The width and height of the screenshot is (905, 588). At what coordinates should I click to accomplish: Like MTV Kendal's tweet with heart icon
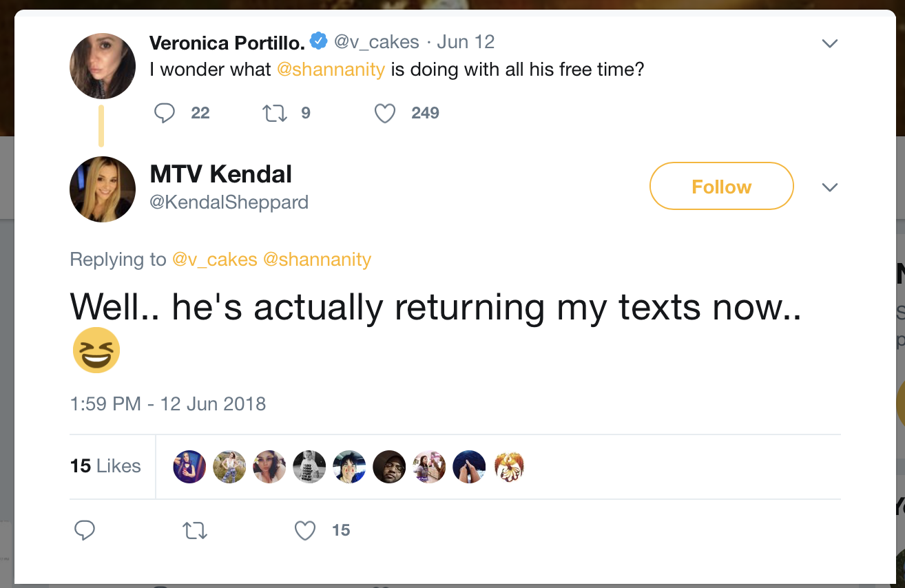pyautogui.click(x=304, y=530)
